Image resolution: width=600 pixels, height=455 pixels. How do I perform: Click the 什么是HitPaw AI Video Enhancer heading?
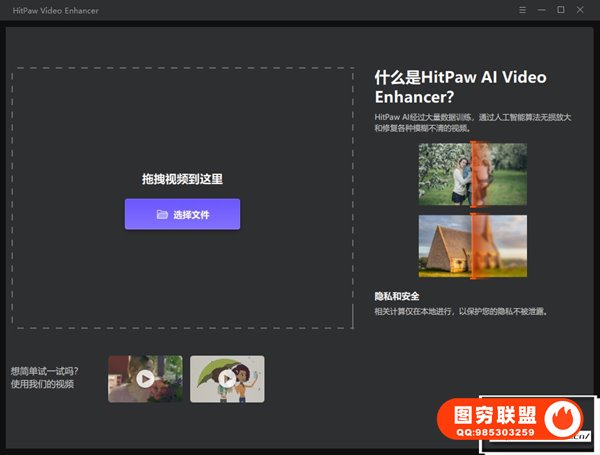click(460, 87)
